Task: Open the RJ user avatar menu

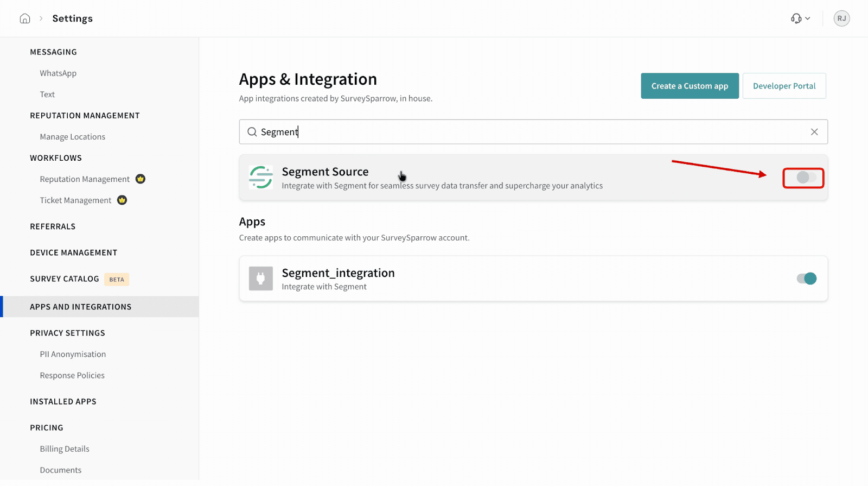Action: click(841, 18)
